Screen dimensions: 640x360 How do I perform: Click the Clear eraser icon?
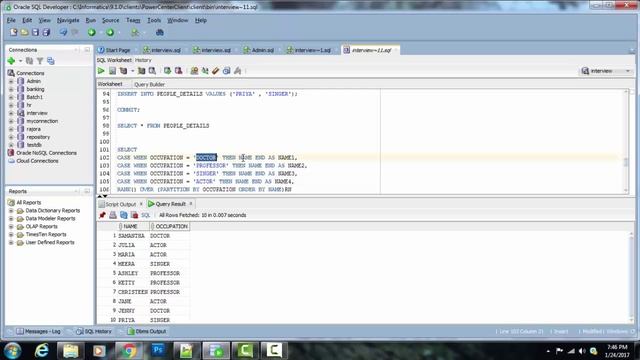click(216, 71)
